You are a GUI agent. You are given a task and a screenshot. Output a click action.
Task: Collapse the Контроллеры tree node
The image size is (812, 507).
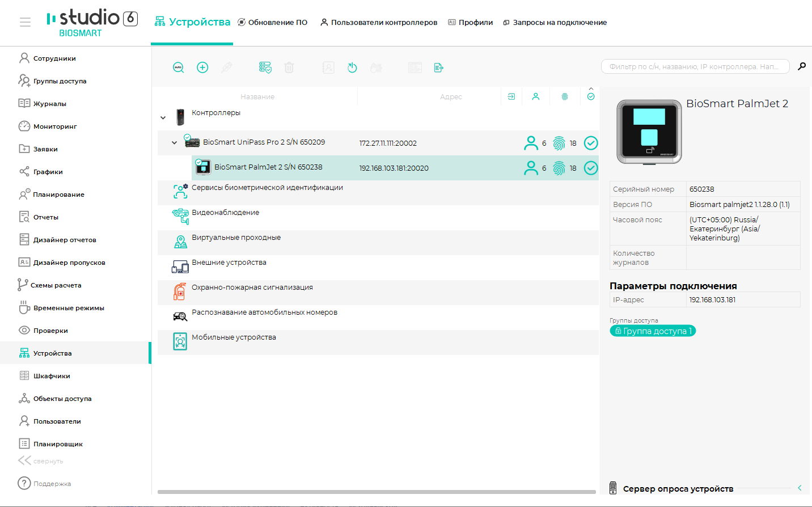[163, 118]
